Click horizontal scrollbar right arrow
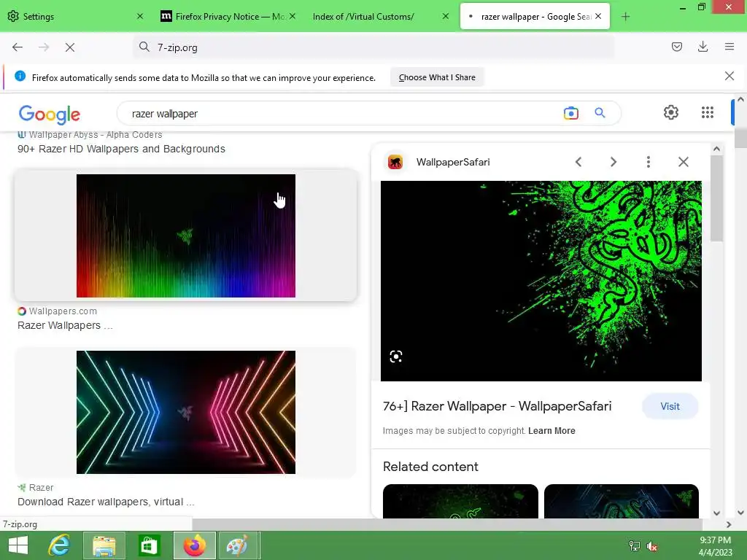 [729, 524]
